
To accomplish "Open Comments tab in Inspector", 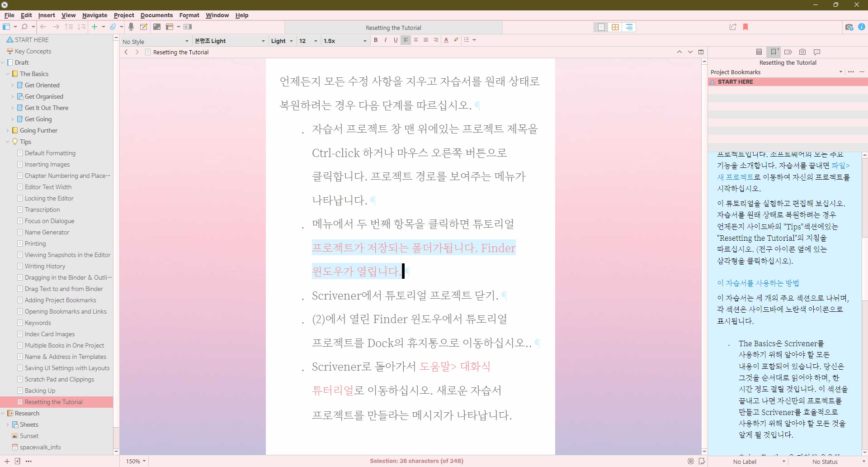I will (x=817, y=52).
